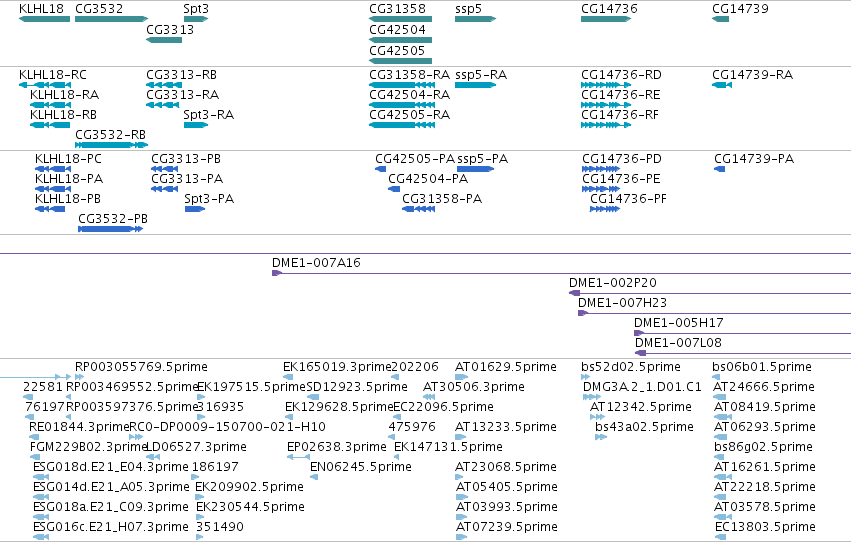Click EST AT24666.5prime
Screen dimensions: 851x542
pos(720,397)
